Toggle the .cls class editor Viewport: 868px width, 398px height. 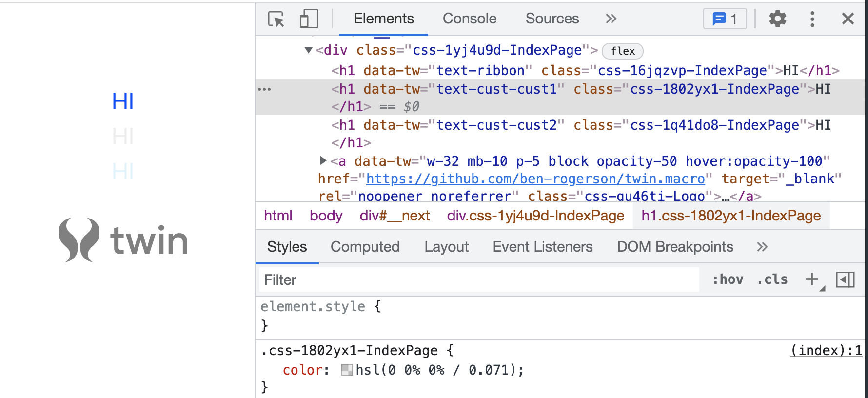pyautogui.click(x=772, y=279)
